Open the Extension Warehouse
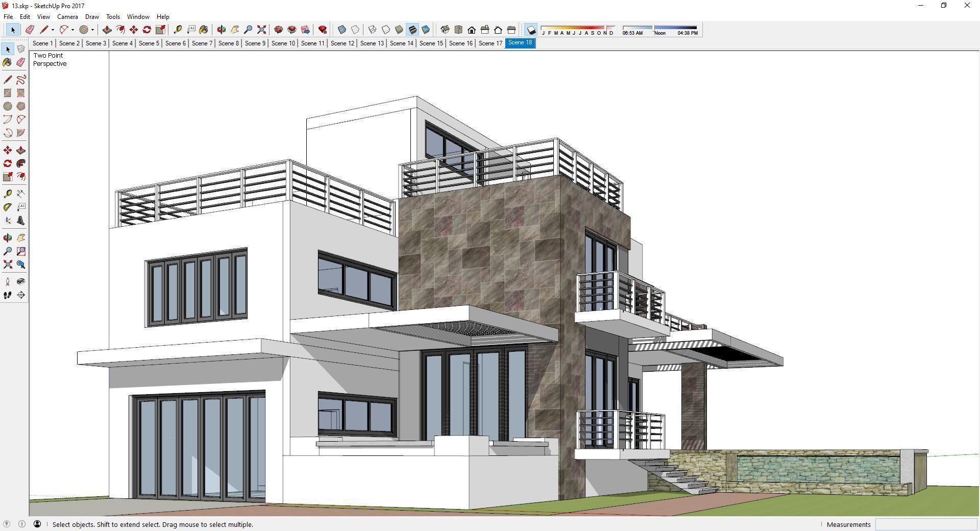The height and width of the screenshot is (531, 980). [292, 30]
